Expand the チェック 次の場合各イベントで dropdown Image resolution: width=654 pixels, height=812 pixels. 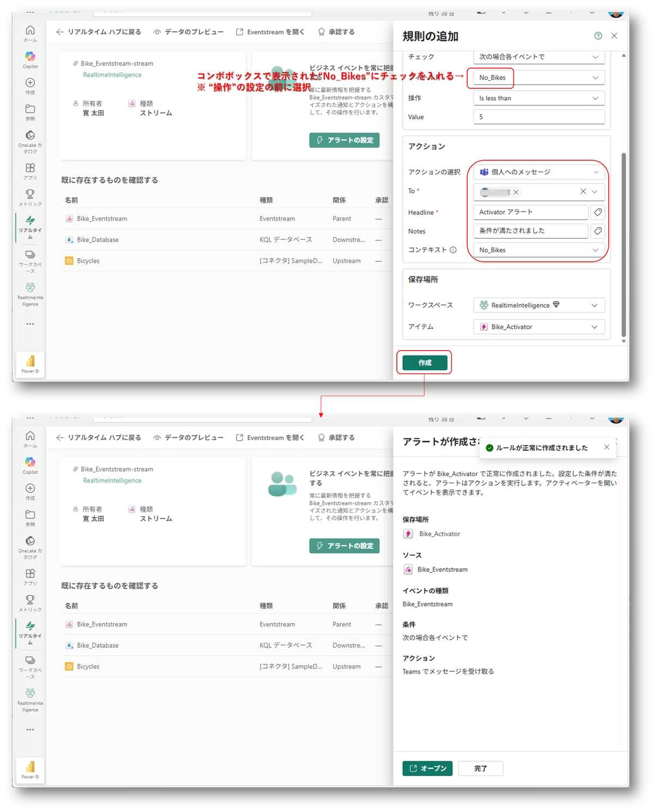(x=539, y=57)
